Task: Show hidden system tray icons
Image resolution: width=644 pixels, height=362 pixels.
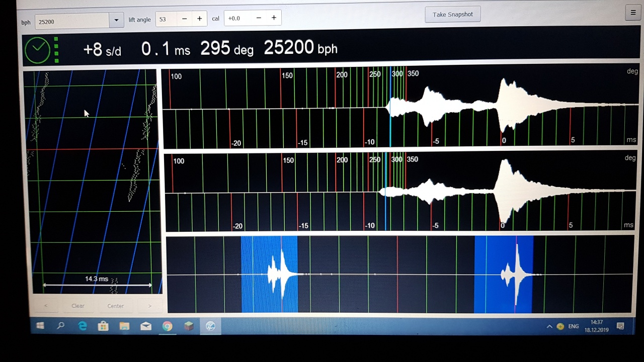Action: (549, 327)
